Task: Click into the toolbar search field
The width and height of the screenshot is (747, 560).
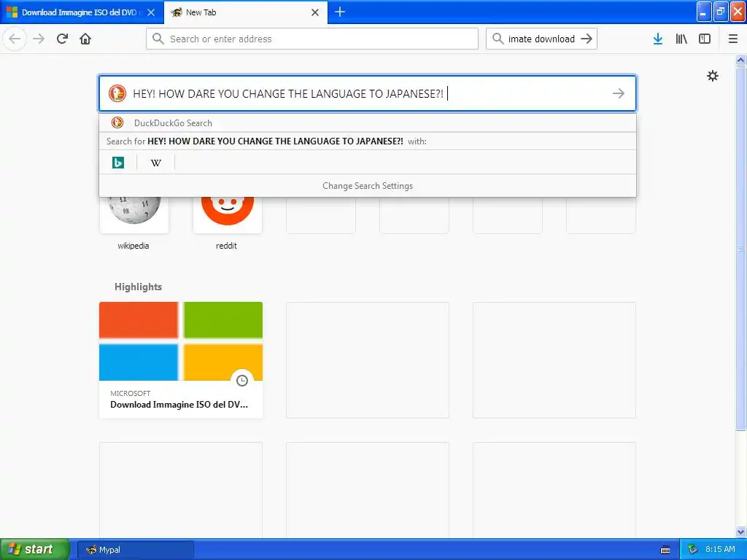Action: point(541,39)
